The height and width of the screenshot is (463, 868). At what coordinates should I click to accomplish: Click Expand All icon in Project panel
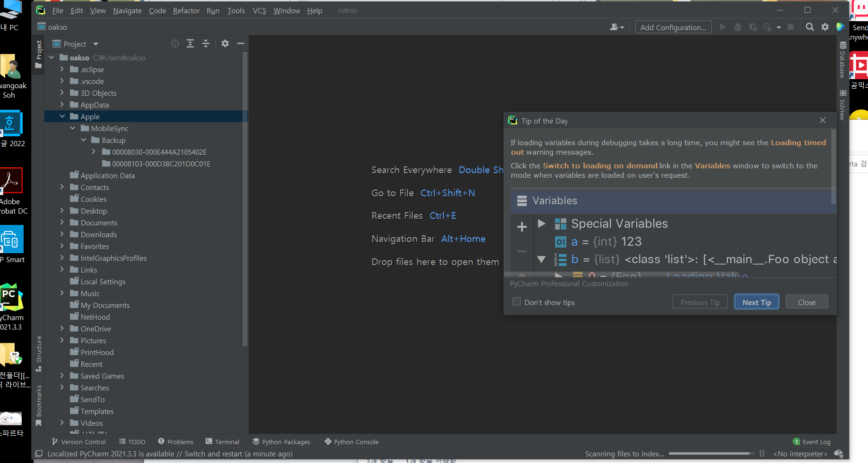coord(190,44)
